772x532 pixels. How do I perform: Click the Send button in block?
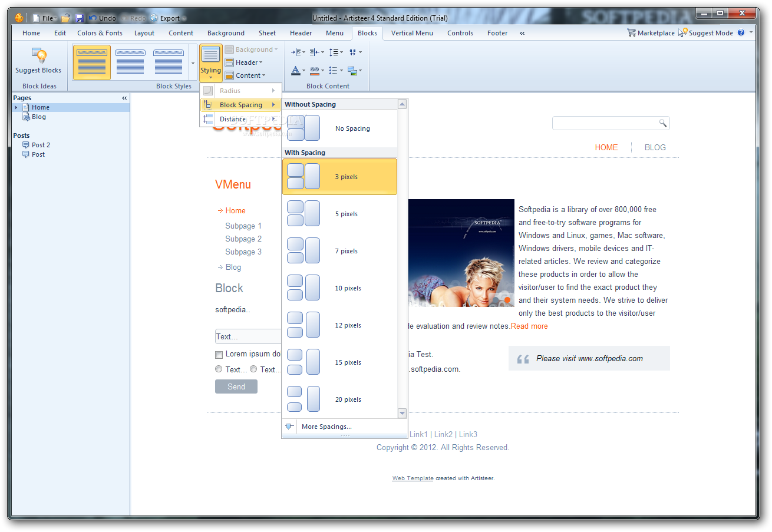[x=236, y=386]
